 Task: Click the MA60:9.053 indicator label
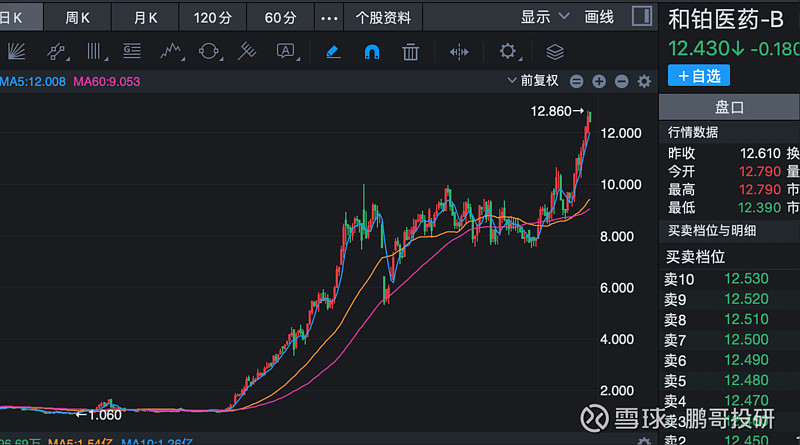106,82
